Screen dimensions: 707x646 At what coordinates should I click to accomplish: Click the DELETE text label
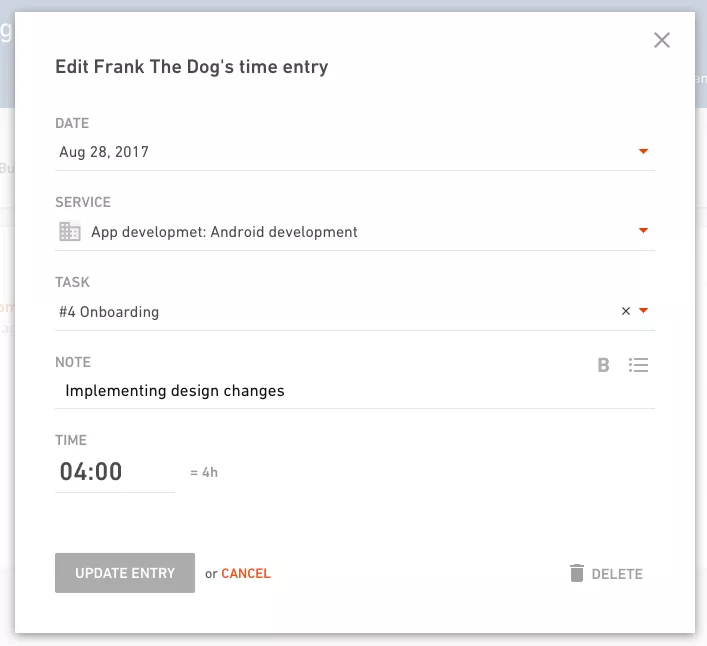point(617,574)
